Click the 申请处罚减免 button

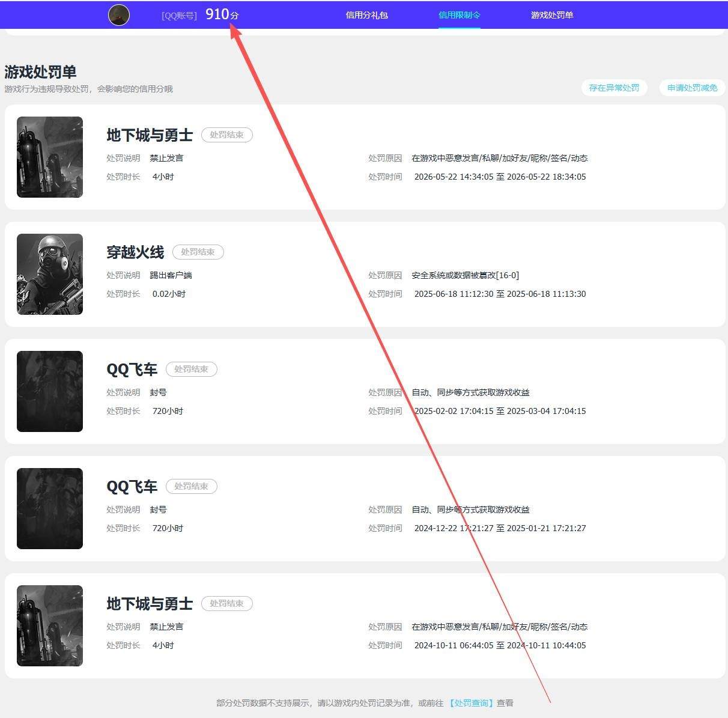pos(693,88)
